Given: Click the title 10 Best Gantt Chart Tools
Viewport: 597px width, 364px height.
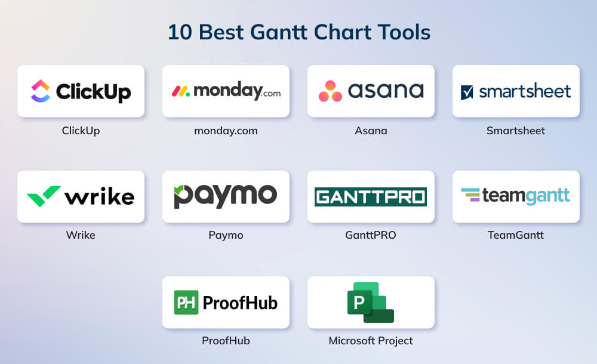Looking at the screenshot, I should click(x=298, y=32).
